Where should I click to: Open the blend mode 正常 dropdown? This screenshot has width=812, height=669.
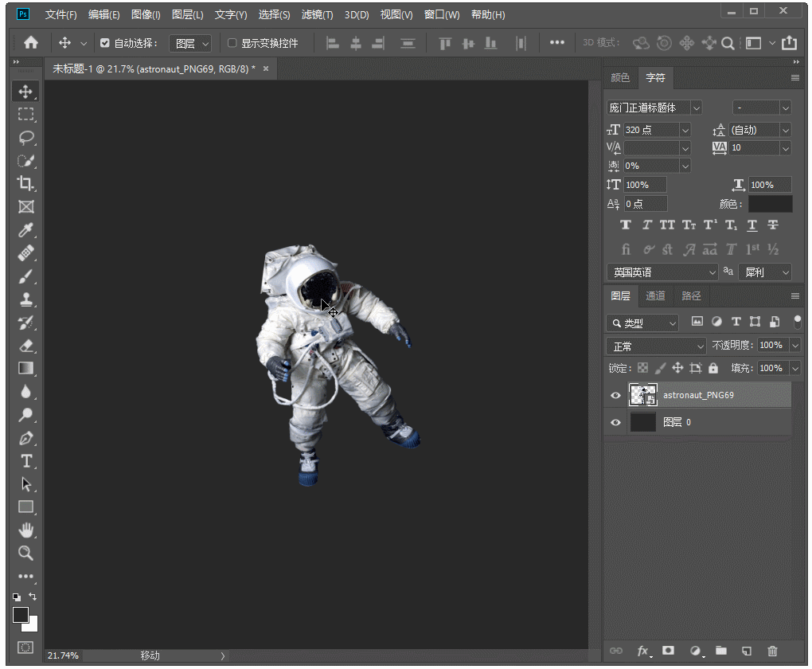coord(656,346)
